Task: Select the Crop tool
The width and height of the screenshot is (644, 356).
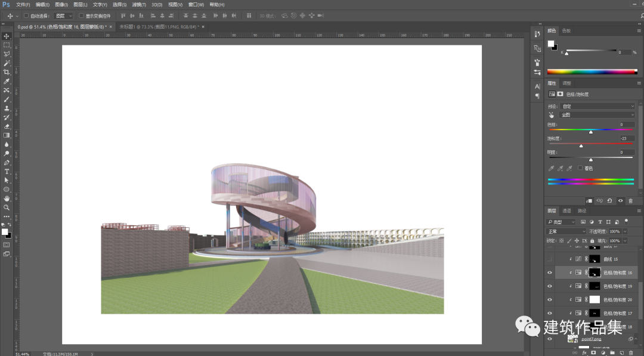Action: point(7,72)
